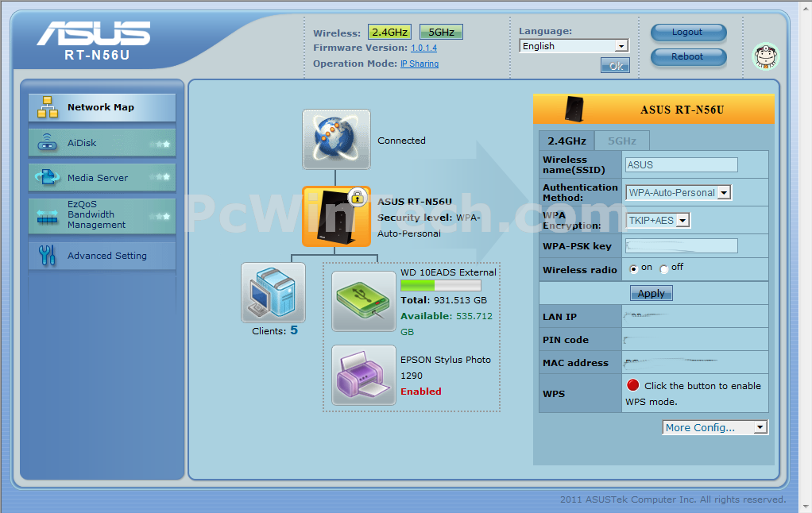Switch to the 2.4GHz tab
Screen dimensions: 812x513
click(x=567, y=141)
